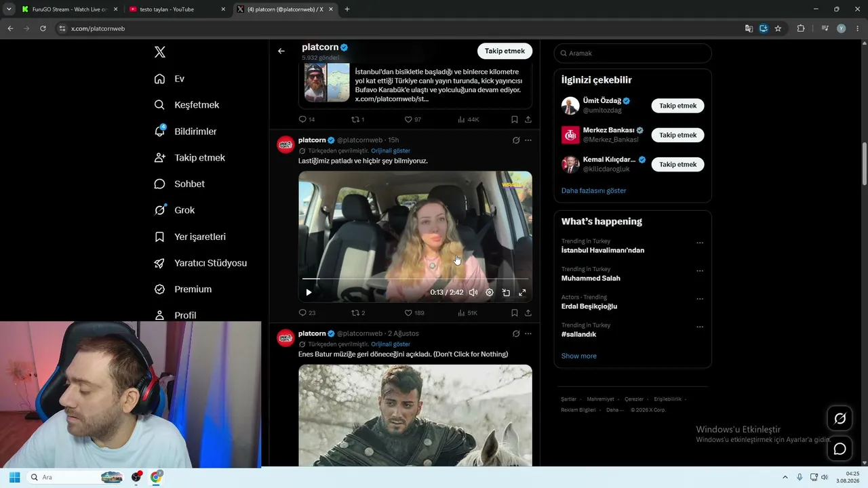Follow Ümit Özdağ

point(677,106)
